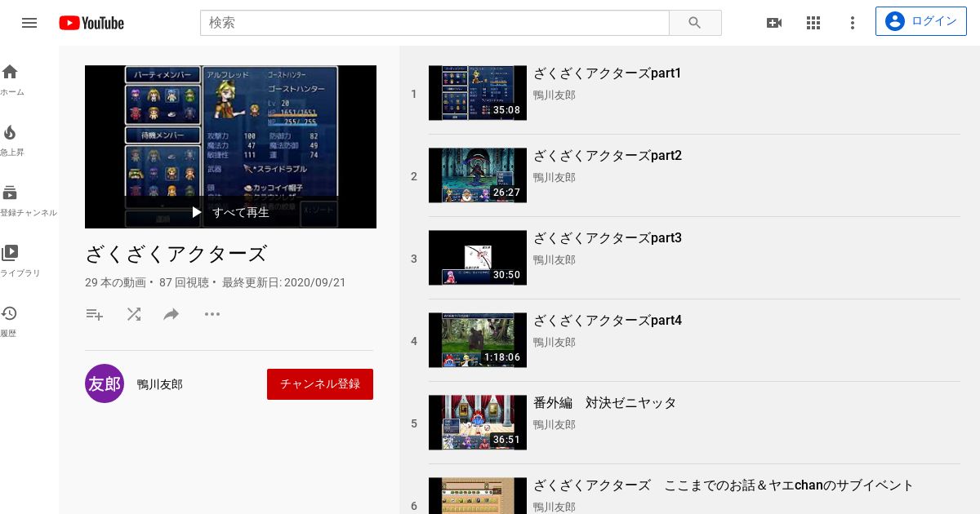Click the チャンネル登録 subscribe button

click(320, 384)
